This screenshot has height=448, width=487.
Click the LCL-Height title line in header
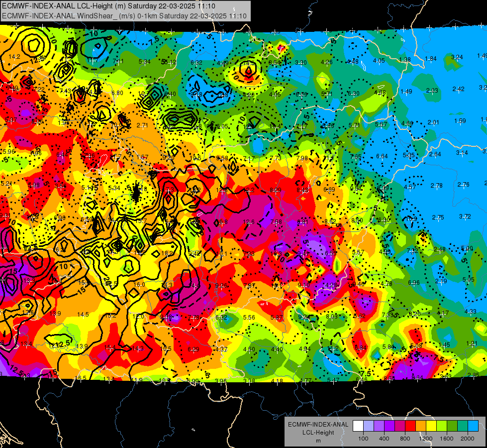[108, 6]
